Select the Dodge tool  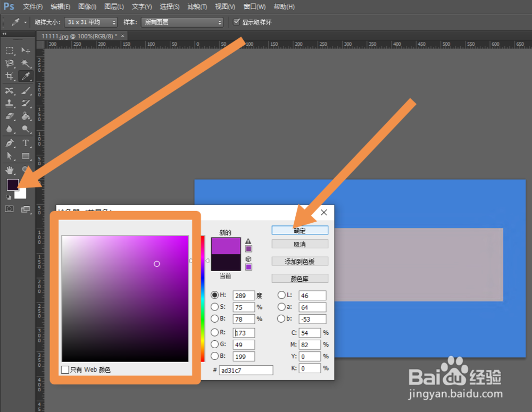(x=26, y=129)
